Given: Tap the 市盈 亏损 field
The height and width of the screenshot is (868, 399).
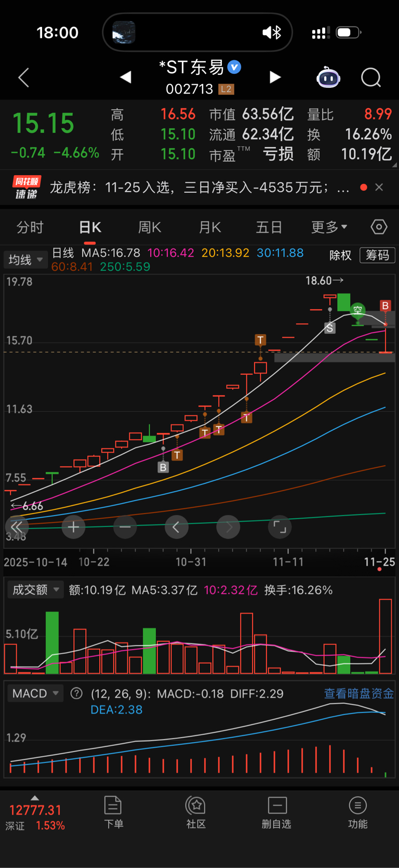Looking at the screenshot, I should 251,154.
